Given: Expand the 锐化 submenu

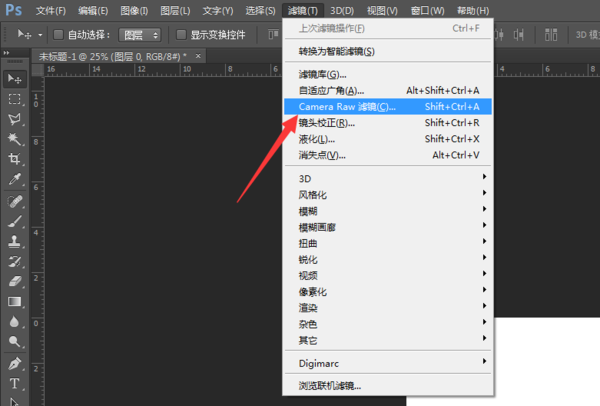Looking at the screenshot, I should tap(388, 259).
